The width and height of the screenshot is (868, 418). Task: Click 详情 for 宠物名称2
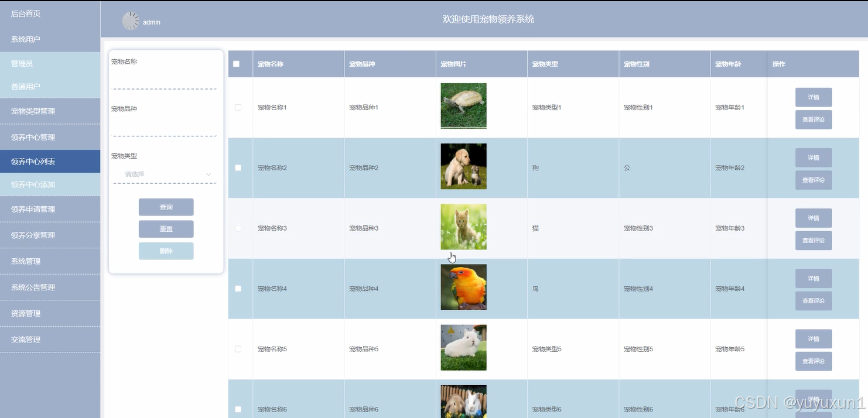(814, 157)
